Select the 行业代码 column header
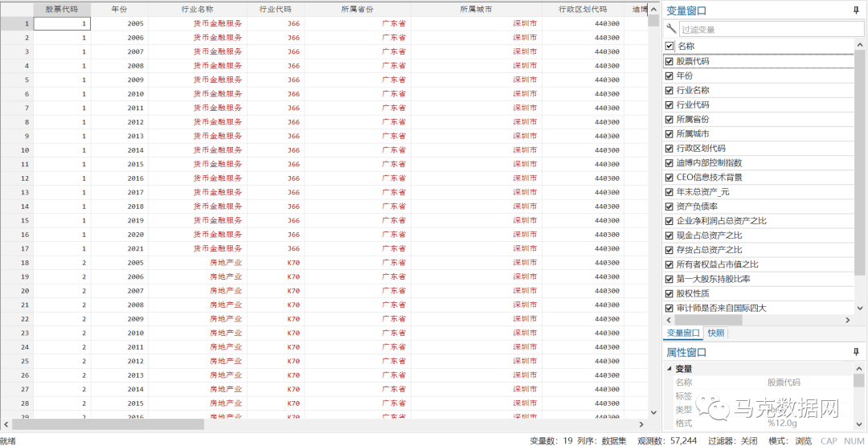Viewport: 868px width, 446px height. (x=276, y=10)
